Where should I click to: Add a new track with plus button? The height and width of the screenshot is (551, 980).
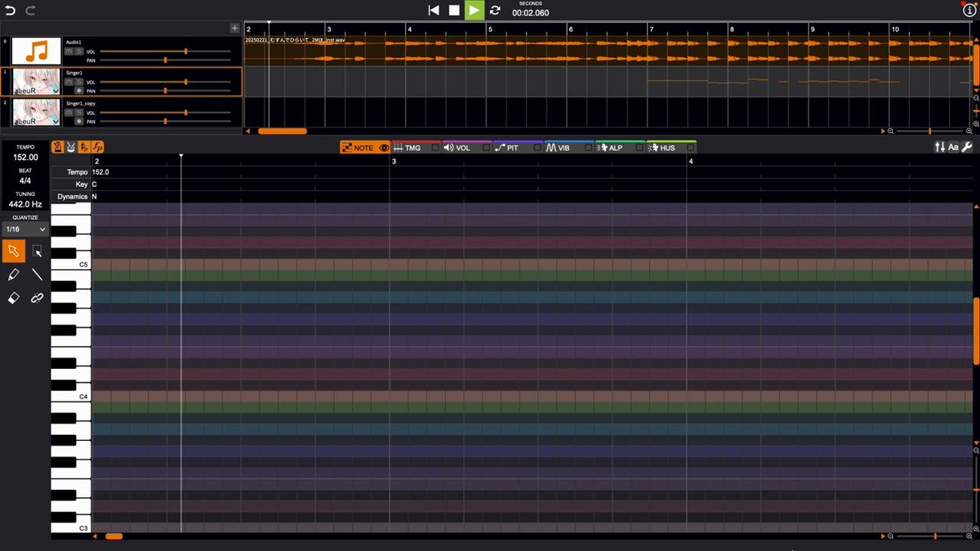[x=235, y=28]
